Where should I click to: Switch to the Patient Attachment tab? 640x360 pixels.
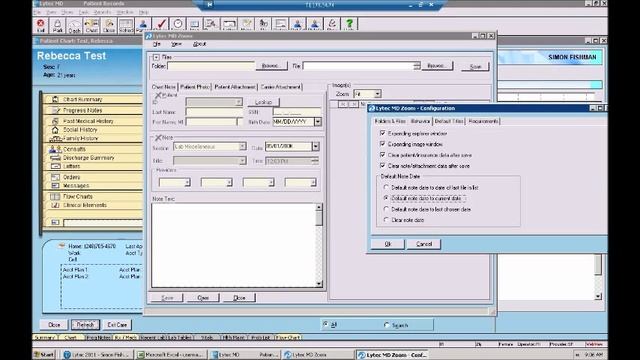click(x=235, y=87)
